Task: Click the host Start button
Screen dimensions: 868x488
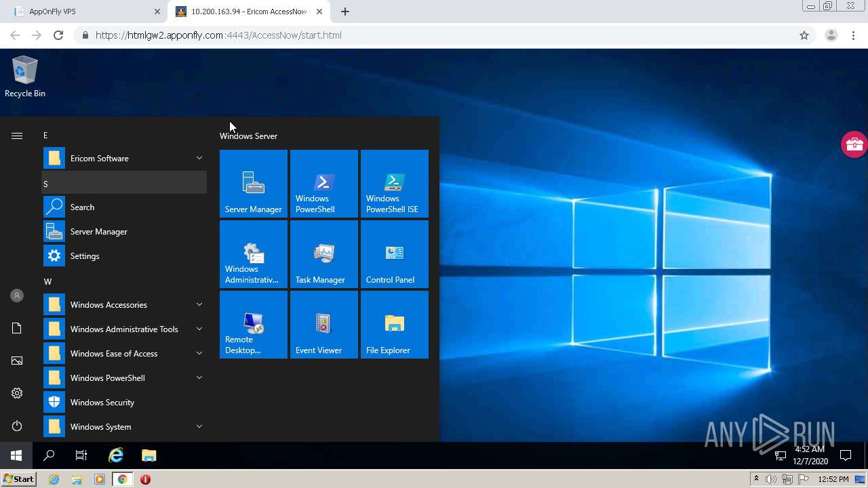Action: tap(18, 479)
